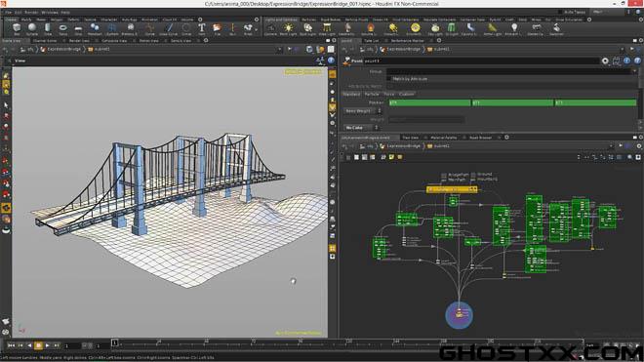Click the play forward button
The width and height of the screenshot is (644, 362).
click(x=48, y=346)
